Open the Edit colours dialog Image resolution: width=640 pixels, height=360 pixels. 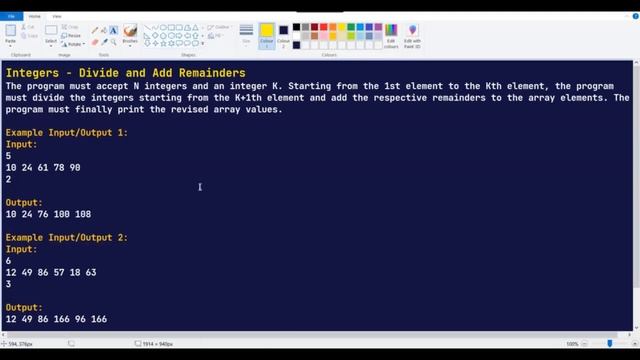391,36
